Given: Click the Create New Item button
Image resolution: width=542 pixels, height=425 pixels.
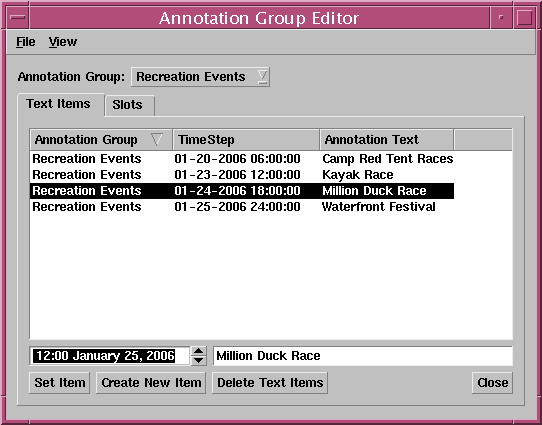Looking at the screenshot, I should 151,382.
